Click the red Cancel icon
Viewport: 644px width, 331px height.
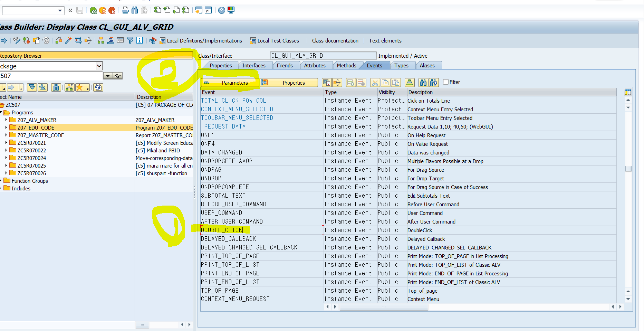click(112, 10)
